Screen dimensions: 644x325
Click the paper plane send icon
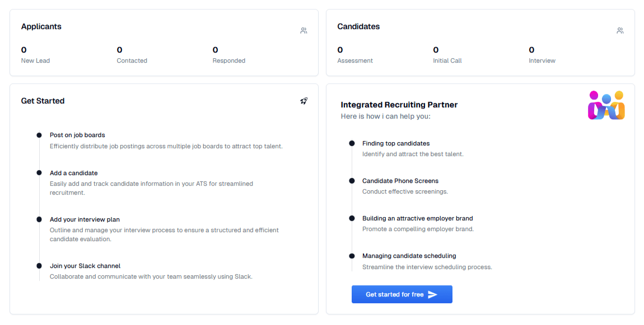[x=432, y=295]
